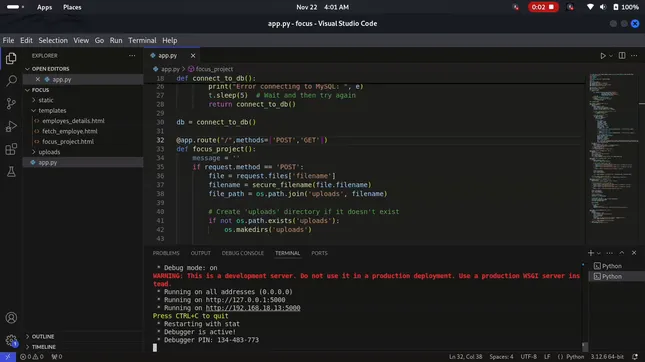645x362 pixels.
Task: Switch to the Output panel tab
Action: [x=200, y=253]
